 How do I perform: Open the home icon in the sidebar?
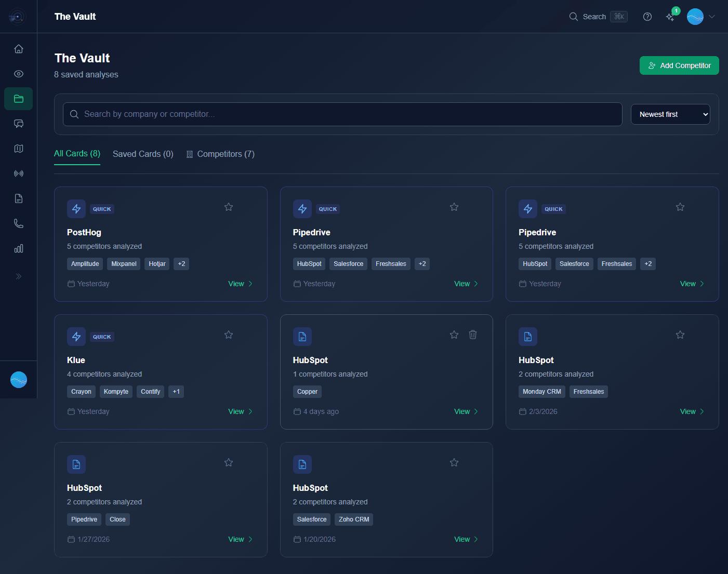(x=19, y=49)
